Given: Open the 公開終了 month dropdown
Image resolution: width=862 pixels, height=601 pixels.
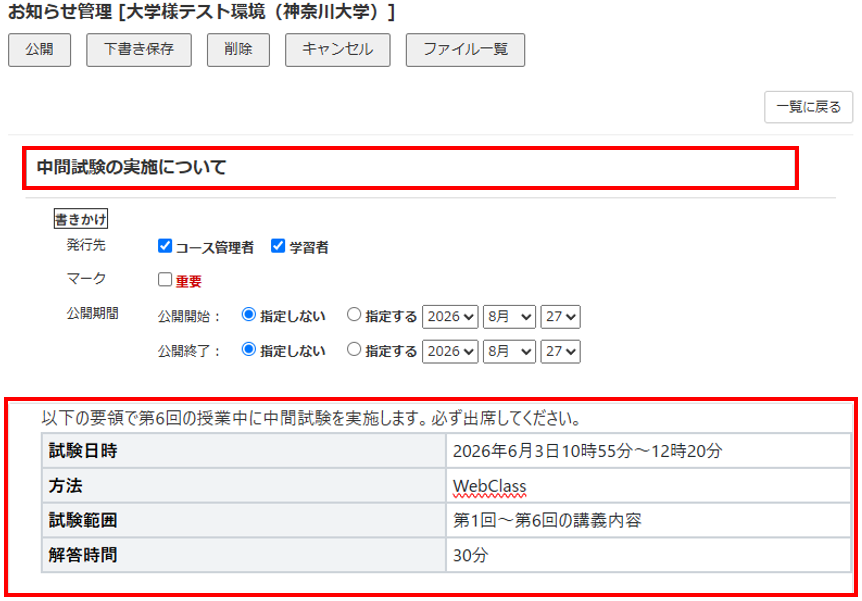Looking at the screenshot, I should point(509,351).
